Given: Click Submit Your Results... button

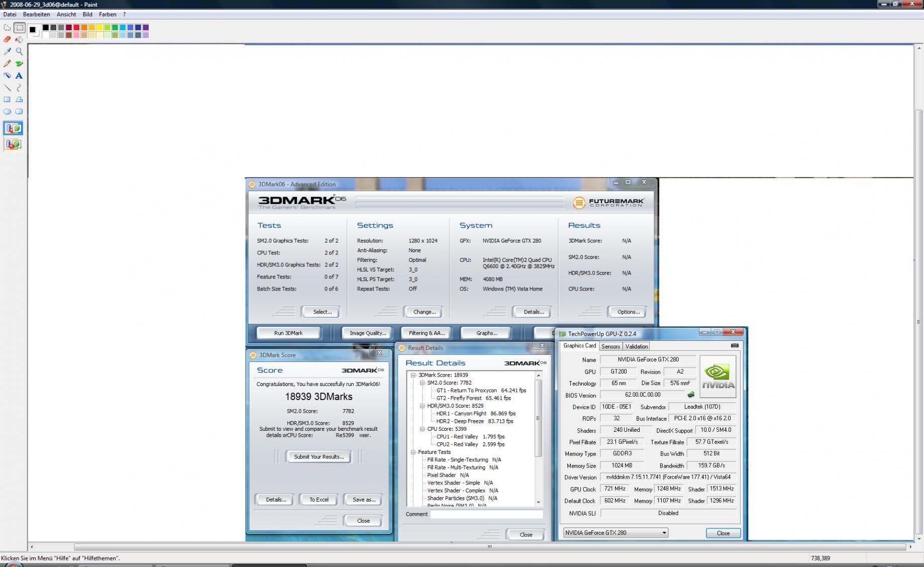Looking at the screenshot, I should coord(319,456).
